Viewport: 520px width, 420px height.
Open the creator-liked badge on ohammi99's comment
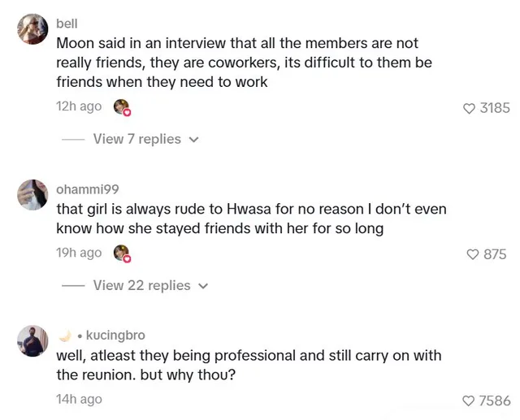click(x=122, y=253)
